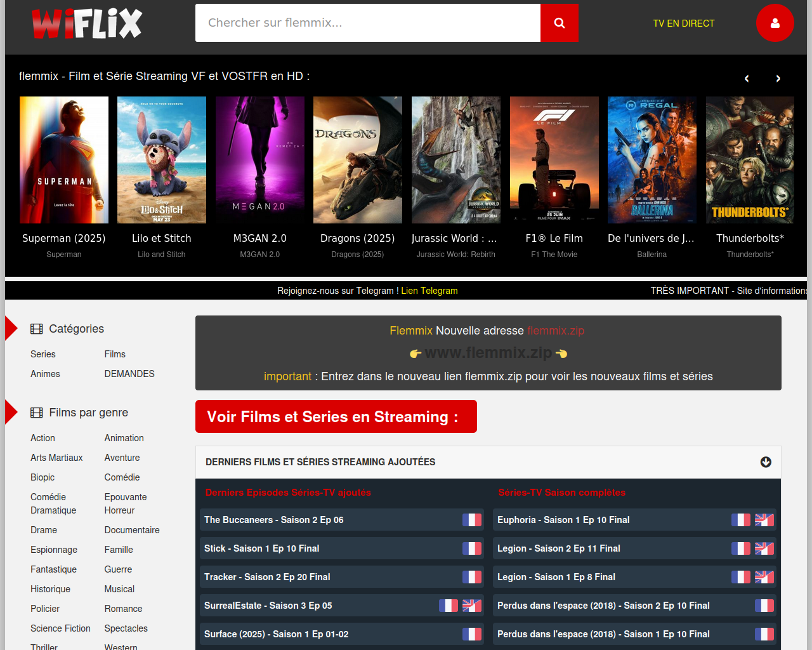Click Voir Films et Series en Streaming button
The width and height of the screenshot is (812, 650).
(336, 416)
